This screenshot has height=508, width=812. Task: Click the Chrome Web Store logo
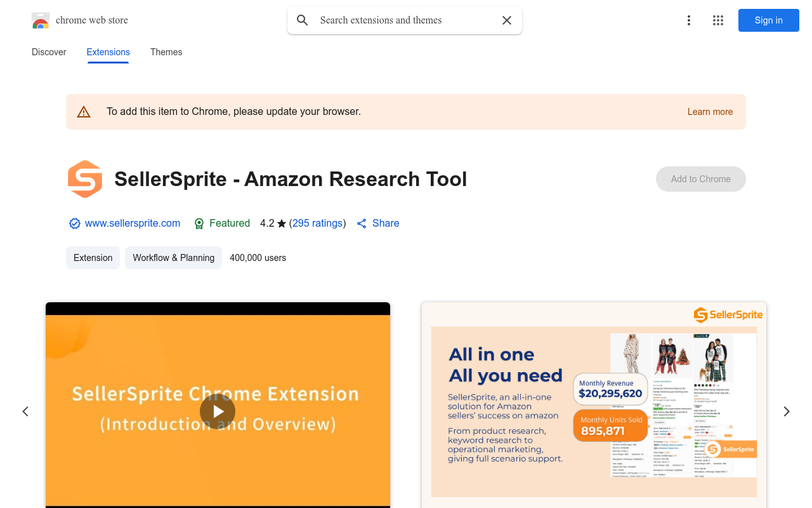point(41,20)
